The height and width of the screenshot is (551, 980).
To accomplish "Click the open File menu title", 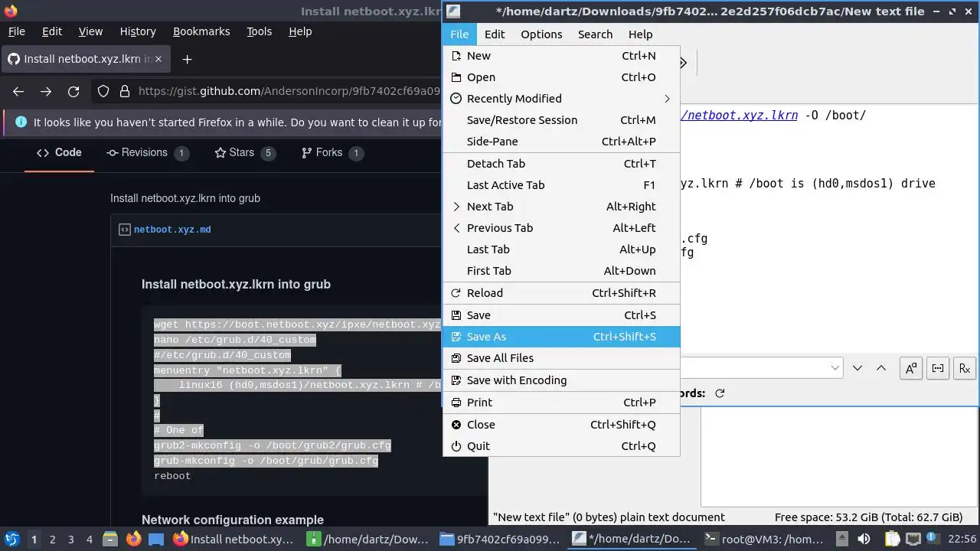I will click(x=459, y=34).
